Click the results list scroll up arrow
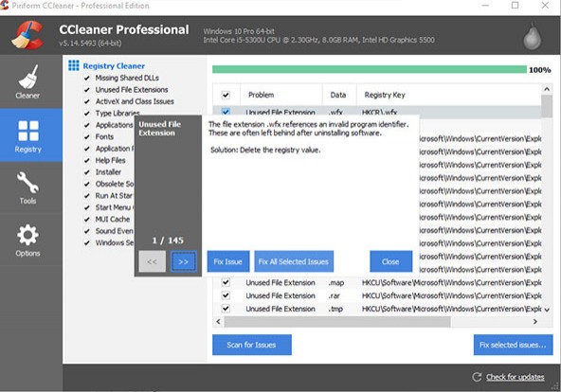 click(x=547, y=89)
